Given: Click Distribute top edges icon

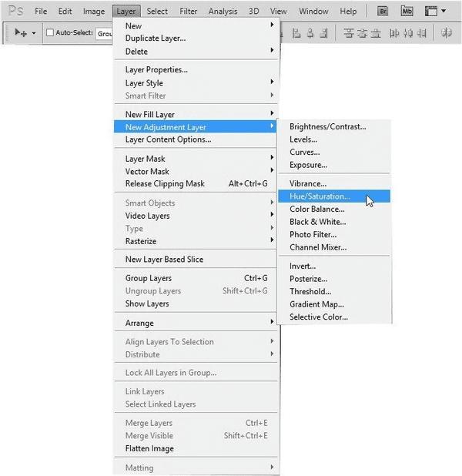Looking at the screenshot, I should [349, 33].
